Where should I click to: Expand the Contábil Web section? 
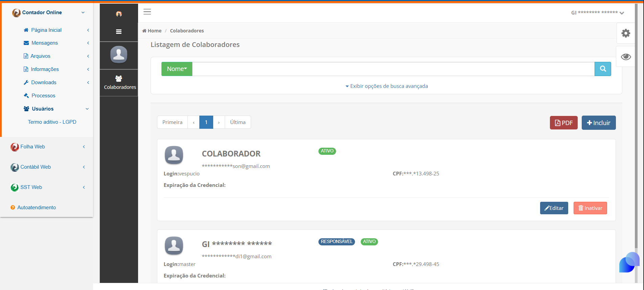point(84,167)
